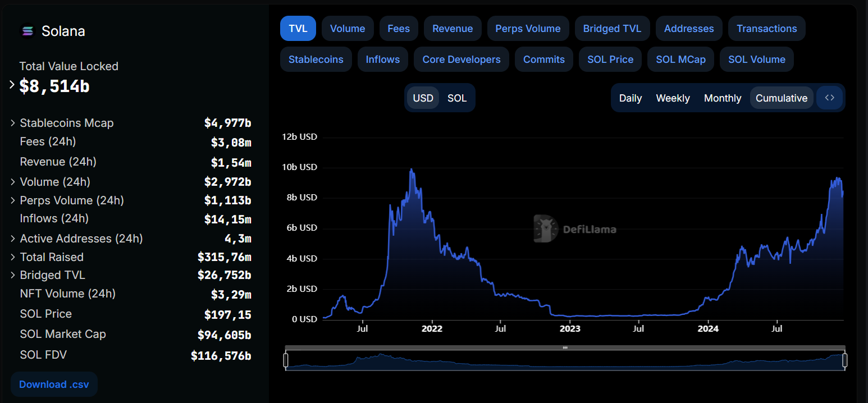Click the Solana chain title text

63,31
